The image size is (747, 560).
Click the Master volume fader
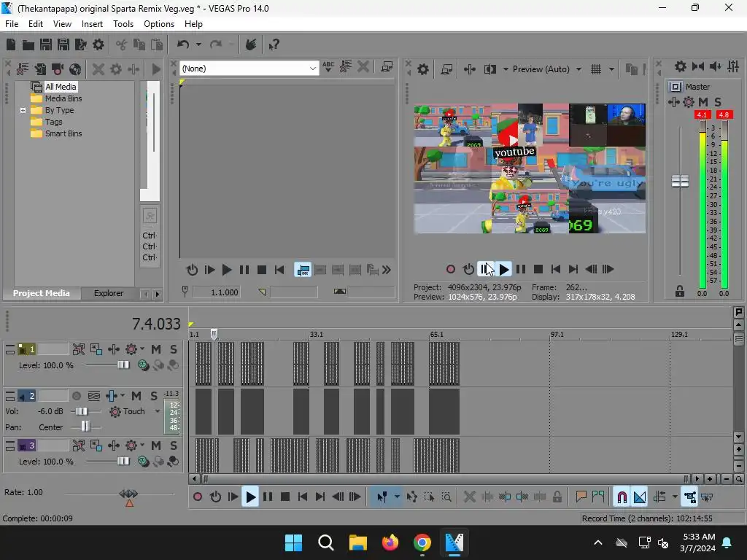pos(680,181)
